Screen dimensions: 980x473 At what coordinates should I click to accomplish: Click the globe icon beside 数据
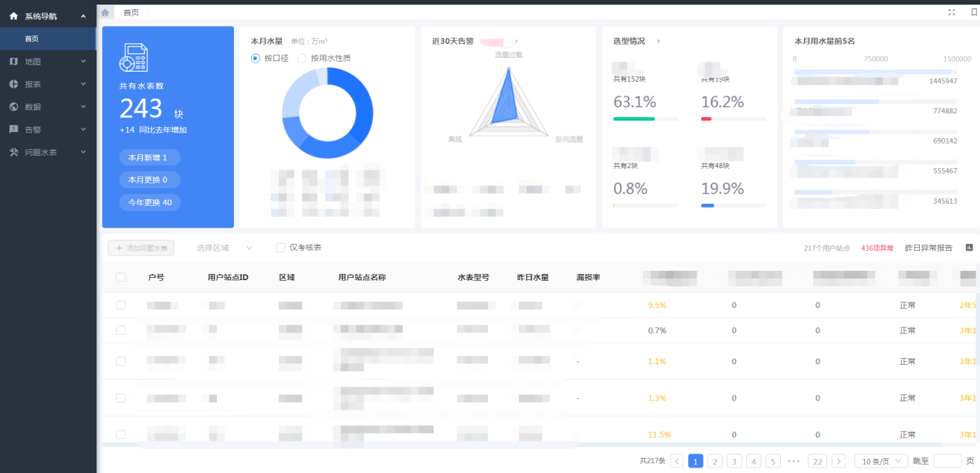pos(13,106)
